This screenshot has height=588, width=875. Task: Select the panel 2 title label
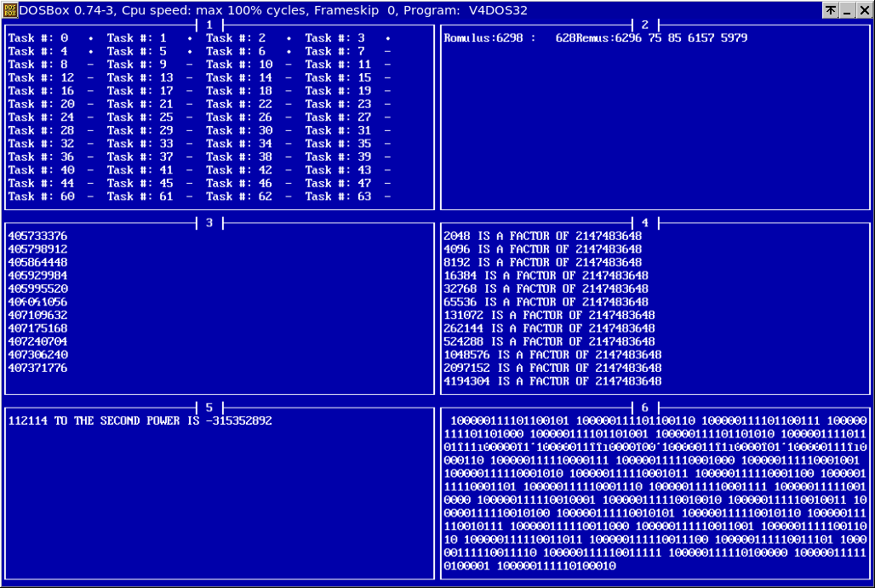[x=645, y=26]
